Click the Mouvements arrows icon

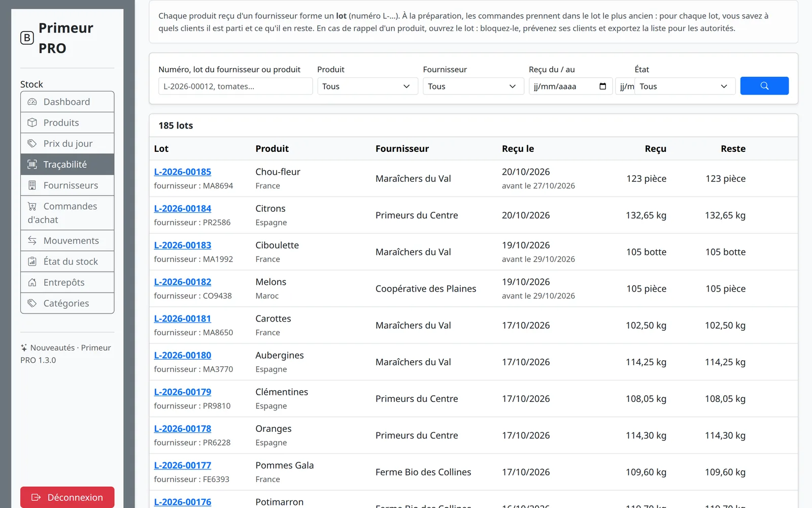(32, 240)
